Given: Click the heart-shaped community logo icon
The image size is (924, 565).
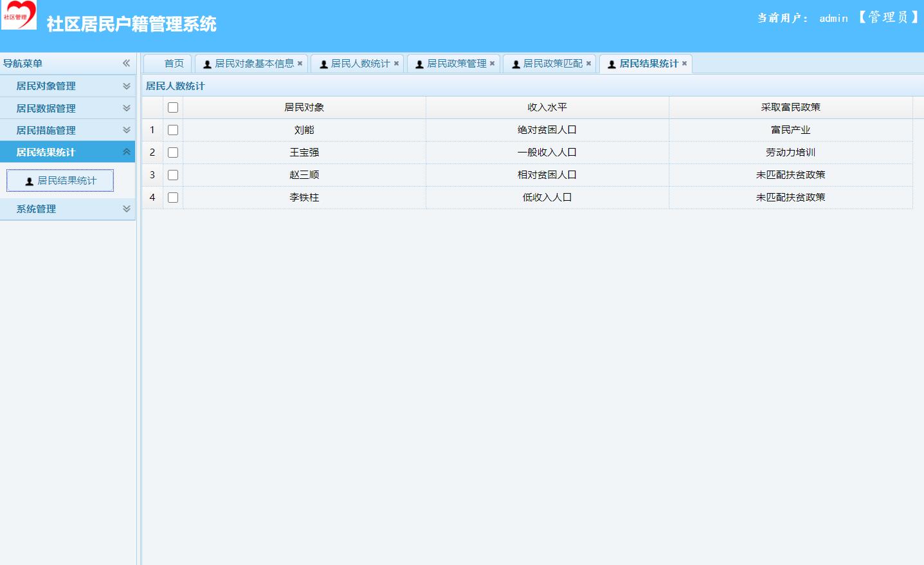Looking at the screenshot, I should [19, 15].
